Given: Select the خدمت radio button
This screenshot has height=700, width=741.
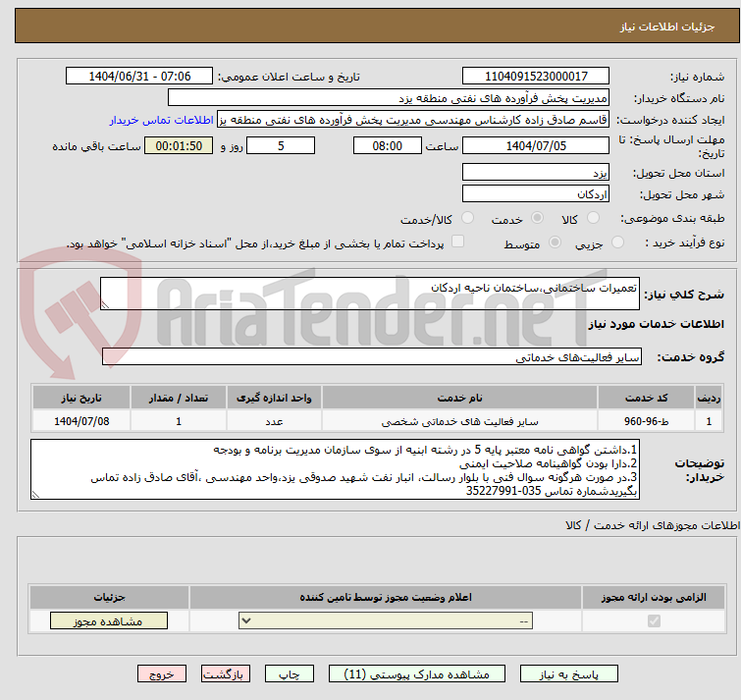Looking at the screenshot, I should (x=537, y=218).
